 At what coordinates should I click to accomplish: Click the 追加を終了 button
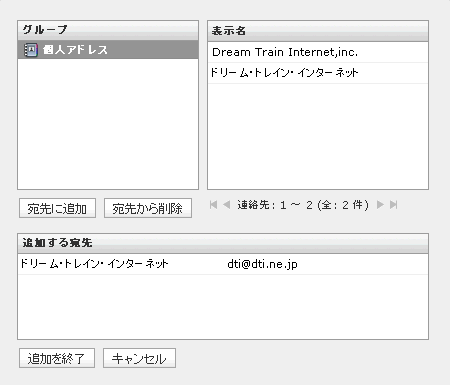click(x=57, y=358)
